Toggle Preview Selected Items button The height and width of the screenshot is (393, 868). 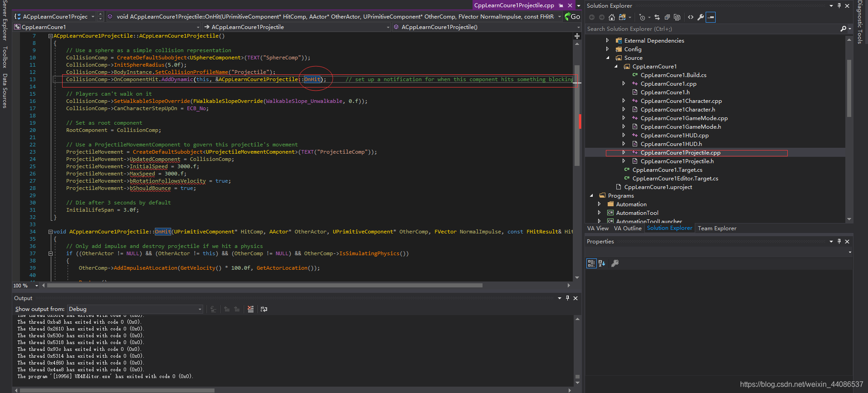coord(711,17)
